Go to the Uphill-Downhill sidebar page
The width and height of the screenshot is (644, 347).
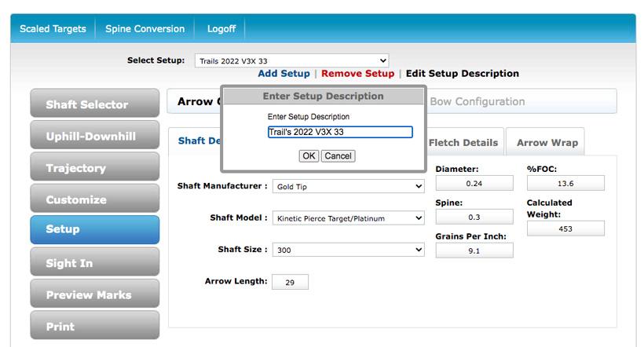94,136
